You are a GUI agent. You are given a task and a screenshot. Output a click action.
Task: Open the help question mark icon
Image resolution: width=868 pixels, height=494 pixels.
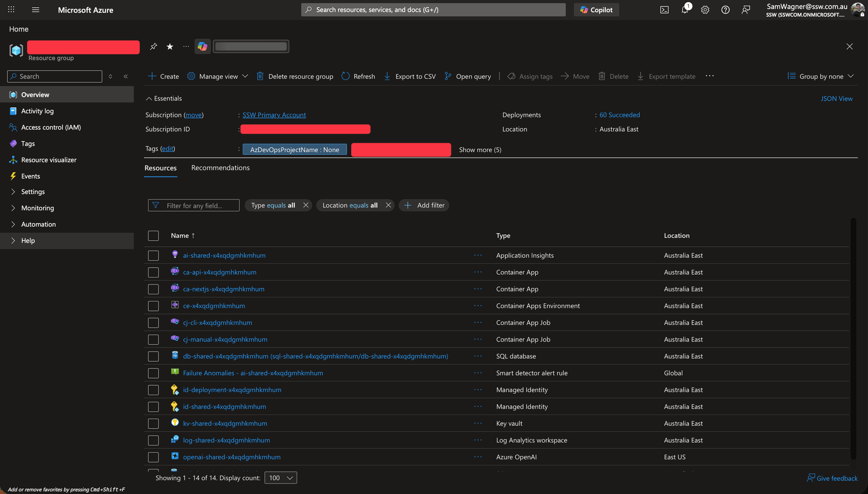(x=725, y=10)
